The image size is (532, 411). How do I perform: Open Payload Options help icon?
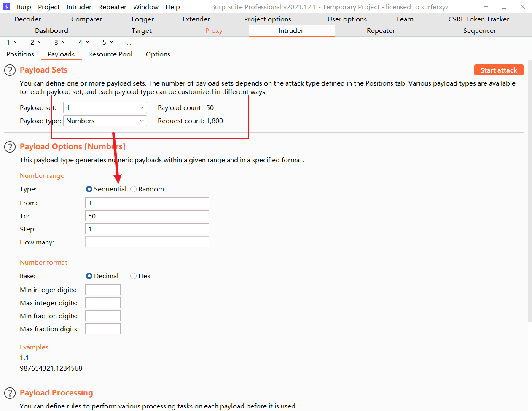coord(10,147)
